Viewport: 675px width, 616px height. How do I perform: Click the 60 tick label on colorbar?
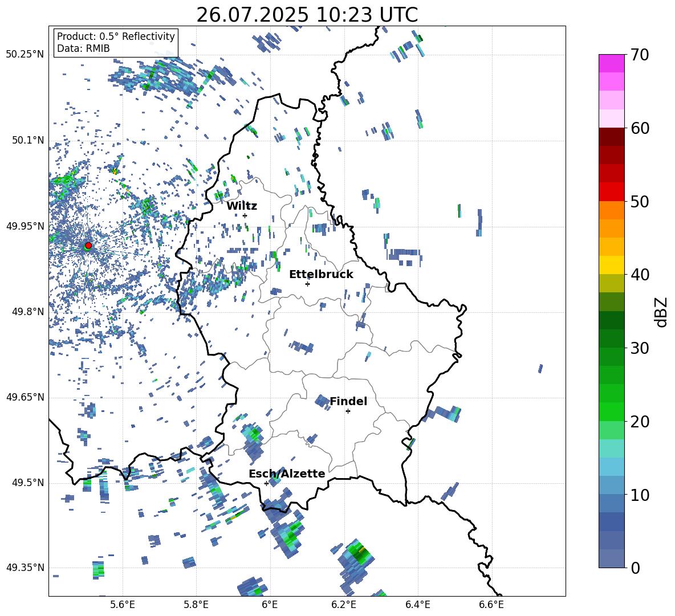tap(640, 128)
